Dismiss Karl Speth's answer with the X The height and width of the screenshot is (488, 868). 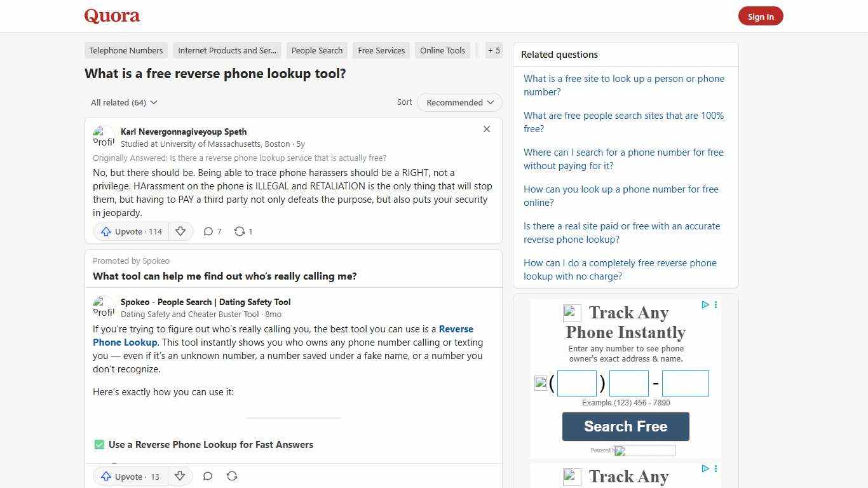(x=487, y=129)
